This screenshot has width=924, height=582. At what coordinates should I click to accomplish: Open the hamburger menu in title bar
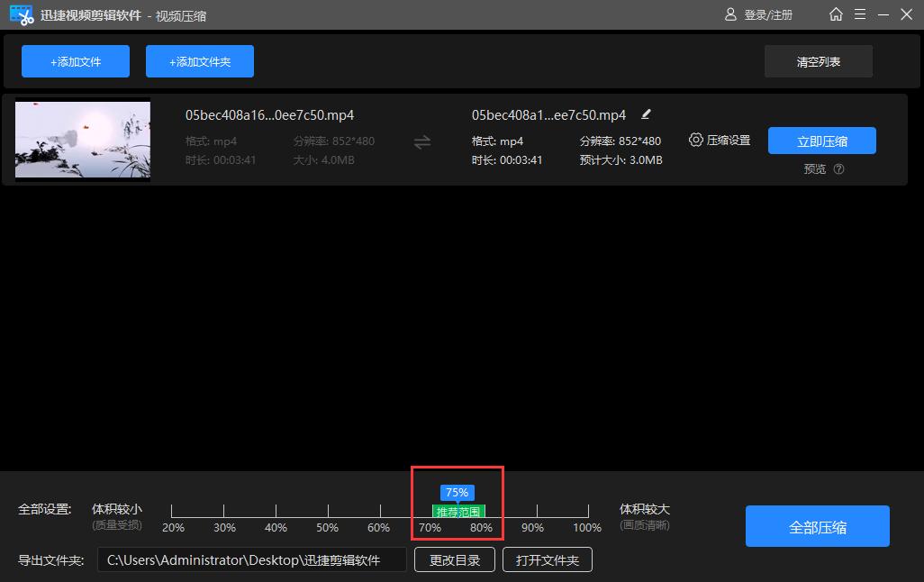pos(860,14)
